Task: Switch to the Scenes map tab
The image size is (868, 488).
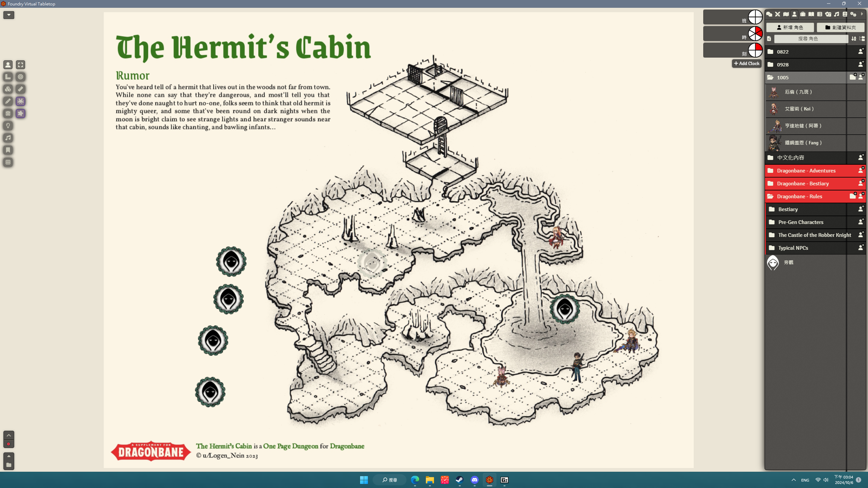Action: point(786,14)
